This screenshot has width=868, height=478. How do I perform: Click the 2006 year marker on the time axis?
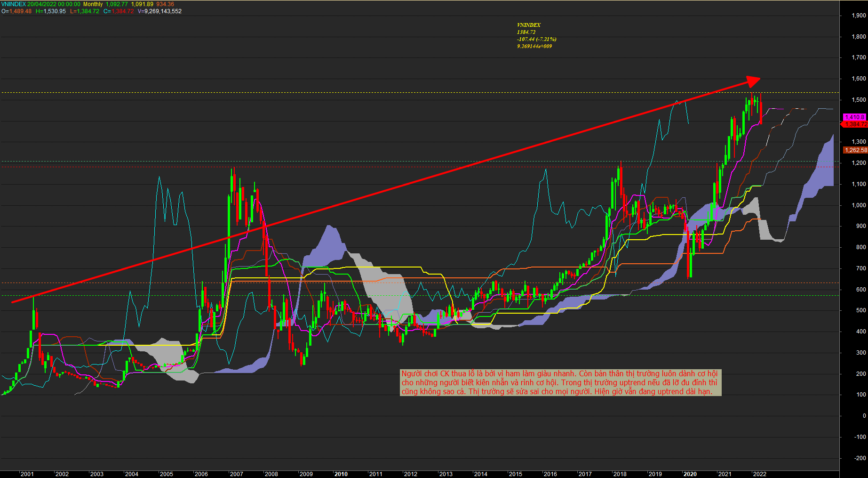click(x=201, y=474)
